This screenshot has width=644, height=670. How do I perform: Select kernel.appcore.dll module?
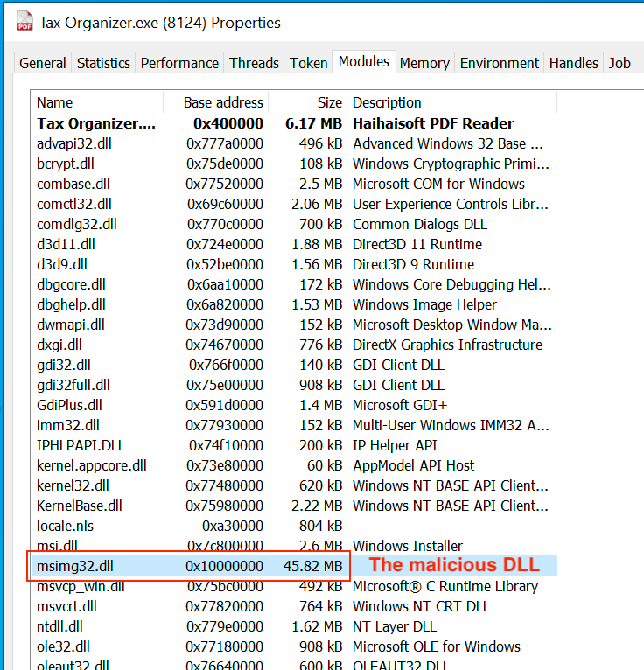pyautogui.click(x=294, y=465)
